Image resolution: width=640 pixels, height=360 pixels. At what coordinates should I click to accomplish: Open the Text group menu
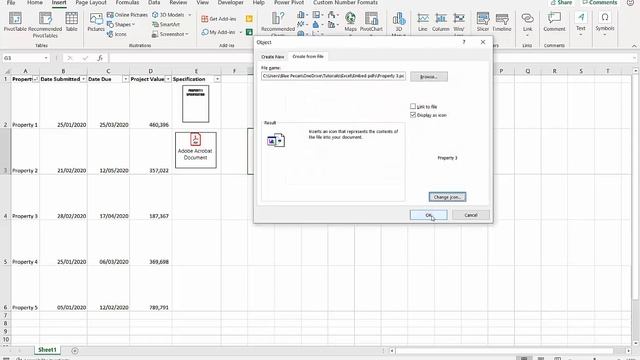[x=581, y=23]
